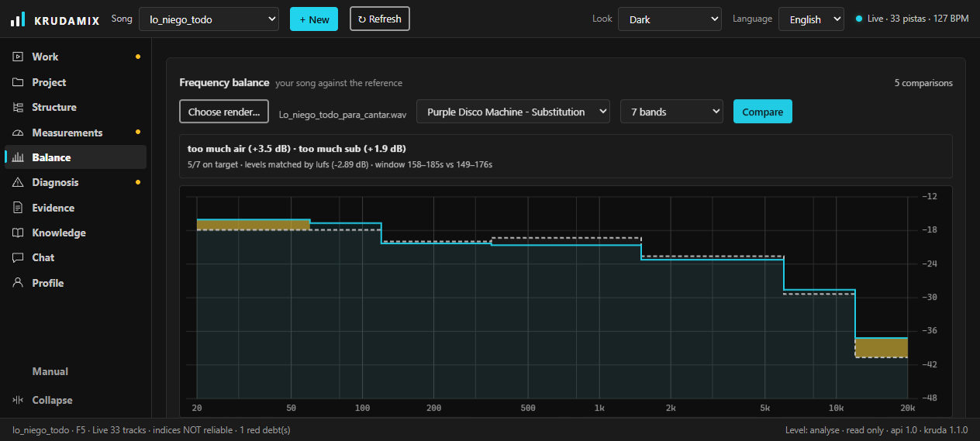Click the Structure sidebar icon

coord(18,107)
